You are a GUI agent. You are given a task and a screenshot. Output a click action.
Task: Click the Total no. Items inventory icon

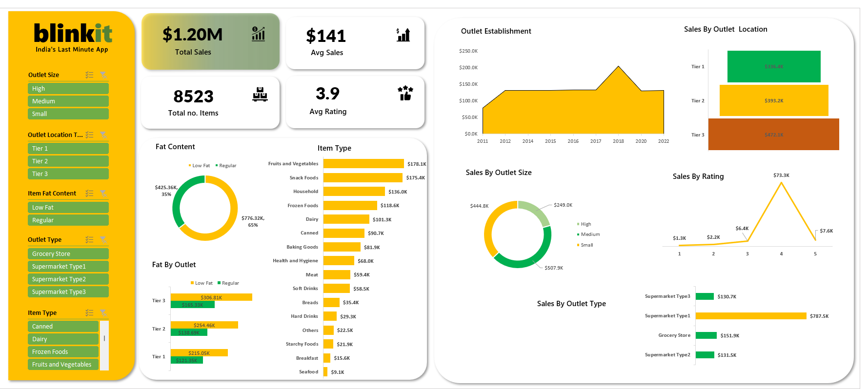(260, 94)
